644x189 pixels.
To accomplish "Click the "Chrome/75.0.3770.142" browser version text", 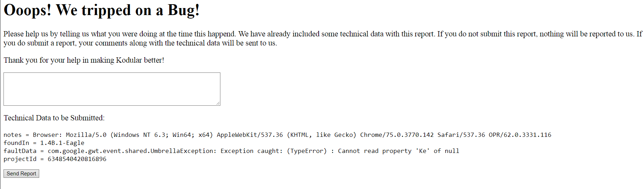I will (x=397, y=135).
